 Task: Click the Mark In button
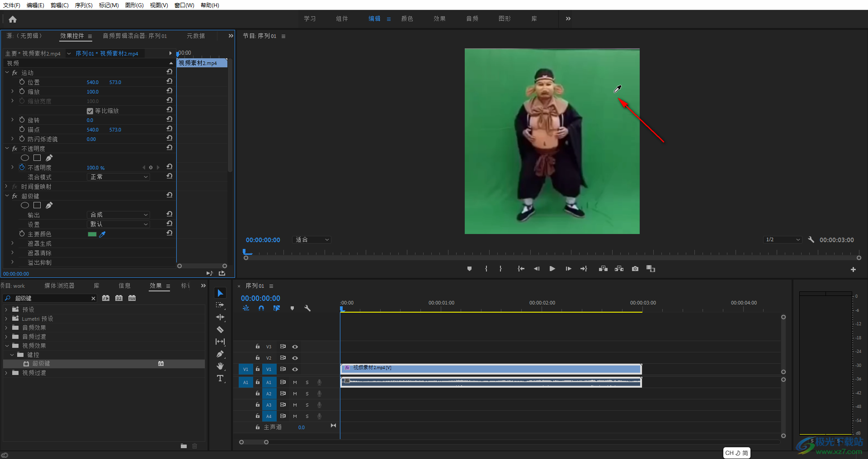click(486, 269)
